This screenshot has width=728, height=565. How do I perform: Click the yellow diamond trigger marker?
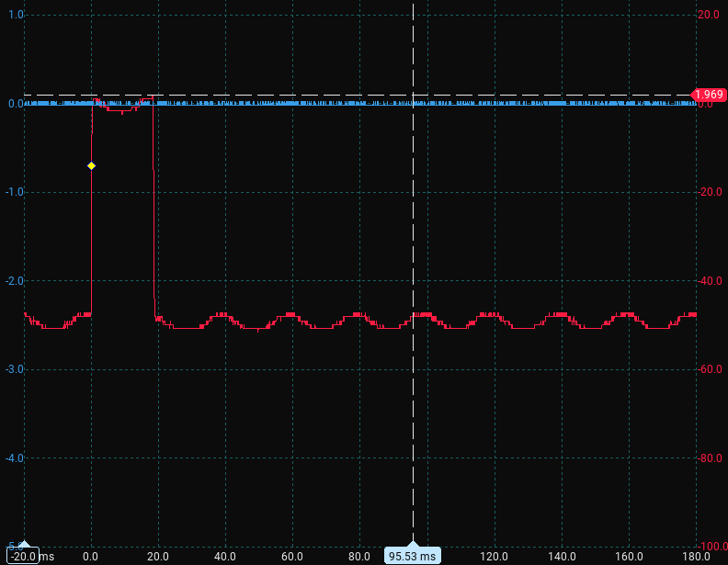[91, 165]
